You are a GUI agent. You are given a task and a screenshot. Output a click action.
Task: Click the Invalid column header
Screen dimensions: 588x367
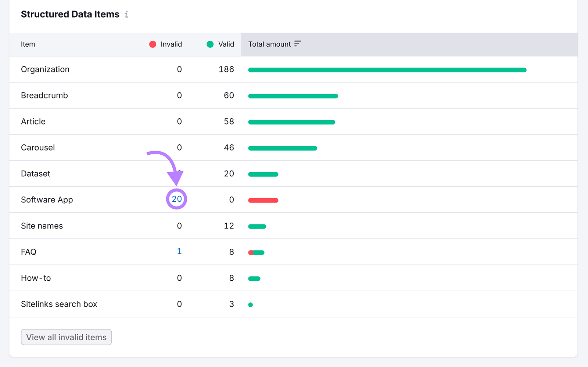(171, 44)
